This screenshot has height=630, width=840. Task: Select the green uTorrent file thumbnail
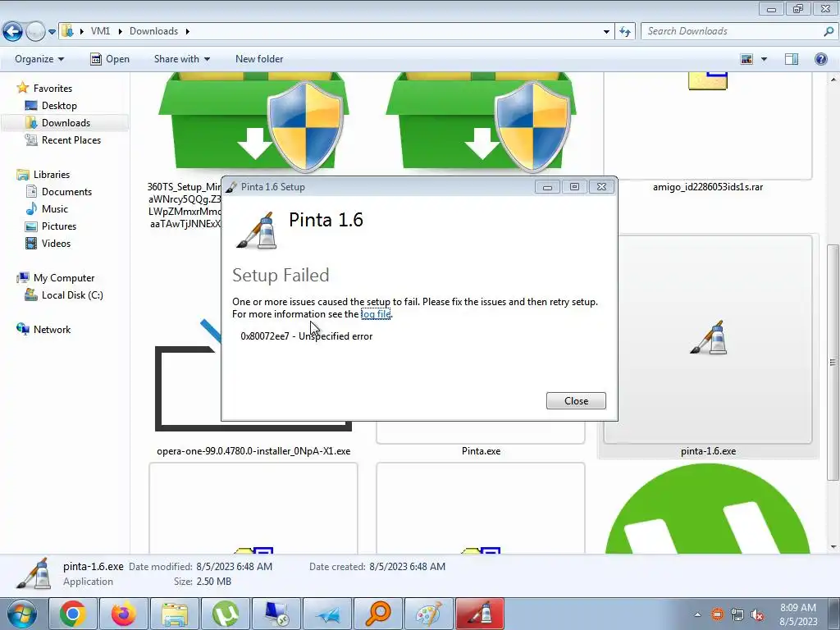(708, 509)
